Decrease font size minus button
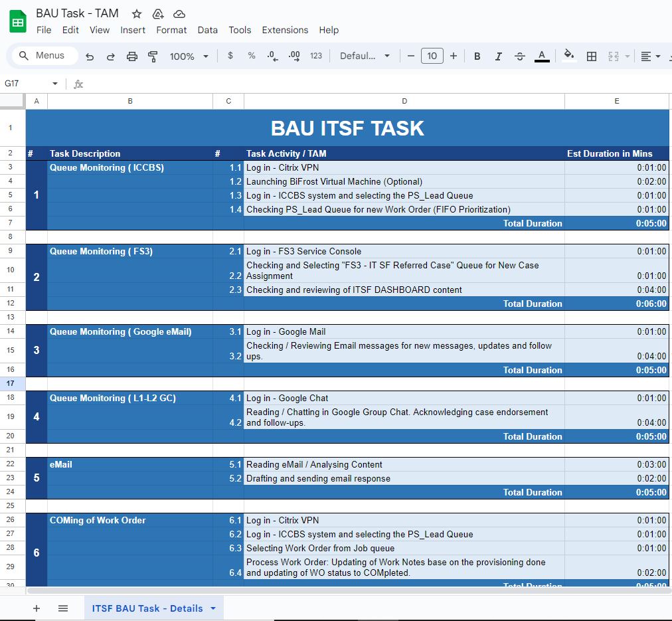 [410, 56]
